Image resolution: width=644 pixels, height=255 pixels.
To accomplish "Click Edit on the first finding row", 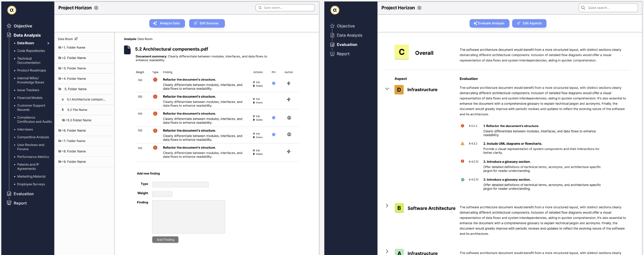I will pos(257,82).
